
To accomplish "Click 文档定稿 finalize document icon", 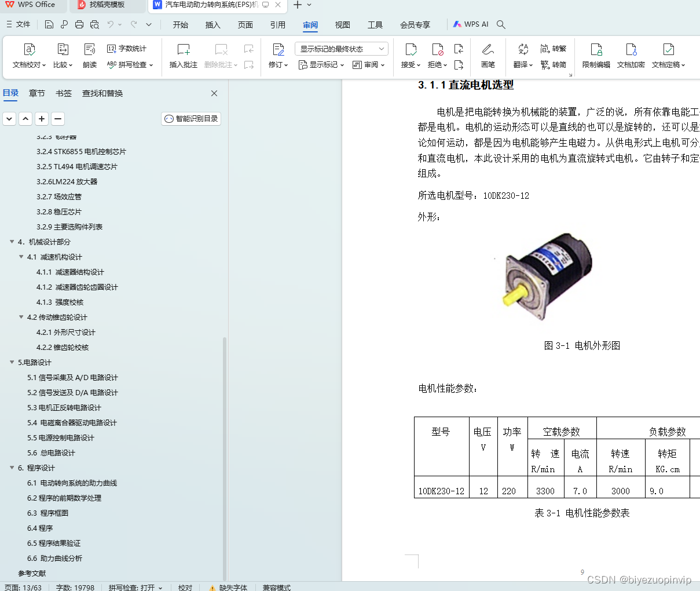I will coord(668,50).
